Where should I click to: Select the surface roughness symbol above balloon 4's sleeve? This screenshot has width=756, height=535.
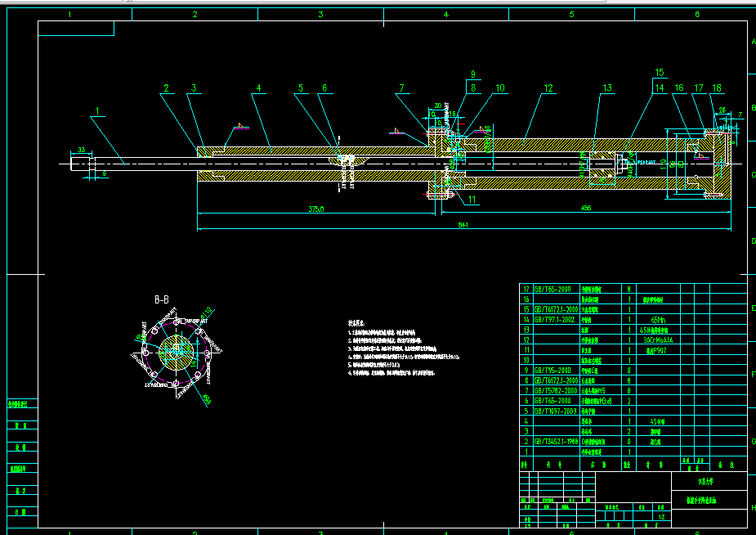click(241, 126)
